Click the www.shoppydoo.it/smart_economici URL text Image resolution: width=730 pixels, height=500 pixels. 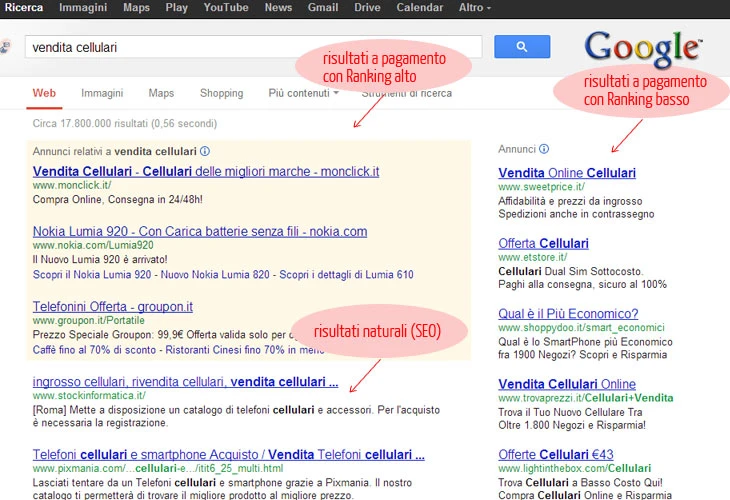tap(581, 327)
